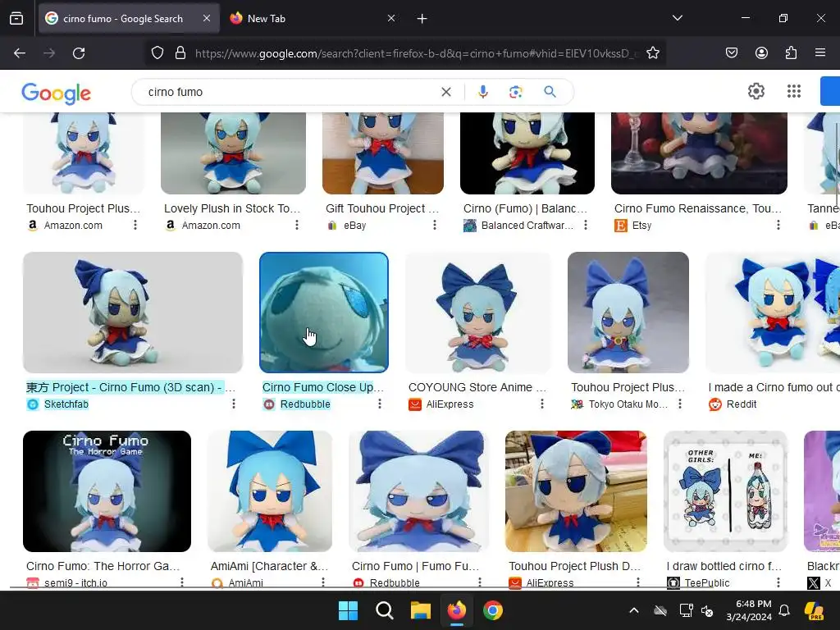Clear the search box with X

click(445, 92)
